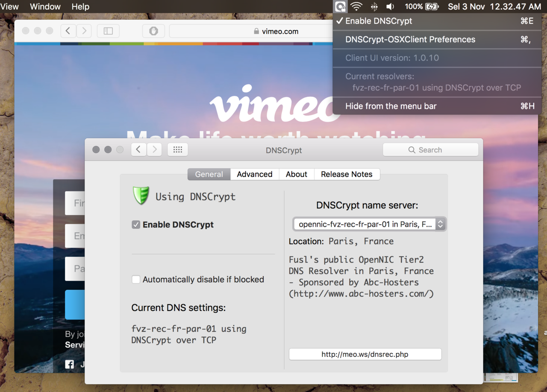Screen dimensions: 547x392
Task: Uncheck the Enable DNSCrypt checkbox
Action: pyautogui.click(x=136, y=225)
